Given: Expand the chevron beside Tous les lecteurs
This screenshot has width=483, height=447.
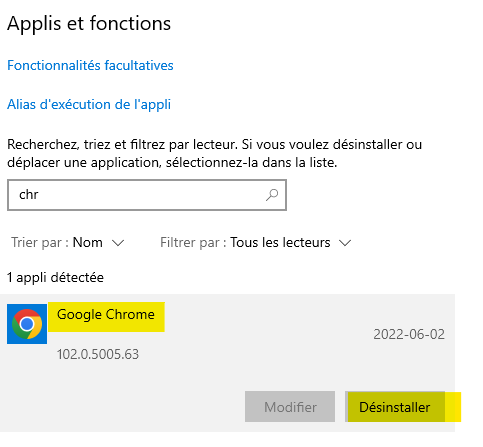Looking at the screenshot, I should (x=345, y=243).
